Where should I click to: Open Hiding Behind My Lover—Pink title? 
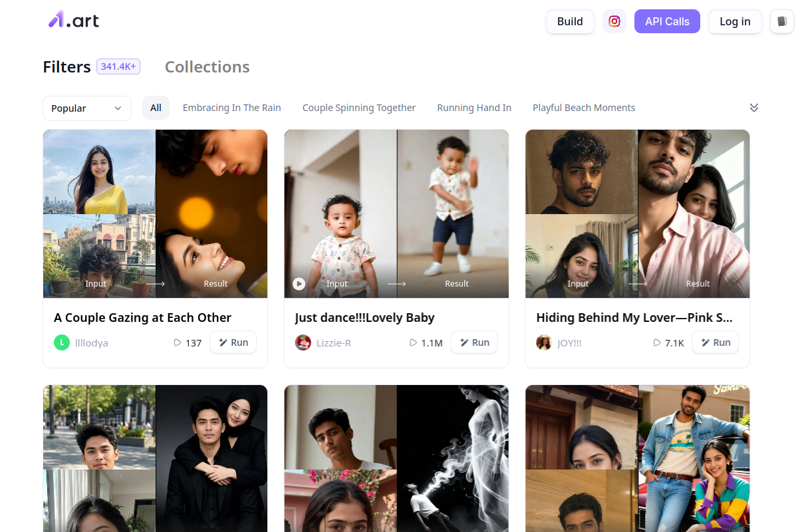tap(634, 318)
